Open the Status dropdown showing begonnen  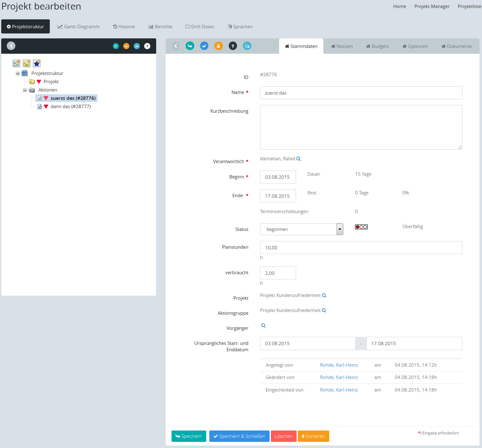coord(301,229)
